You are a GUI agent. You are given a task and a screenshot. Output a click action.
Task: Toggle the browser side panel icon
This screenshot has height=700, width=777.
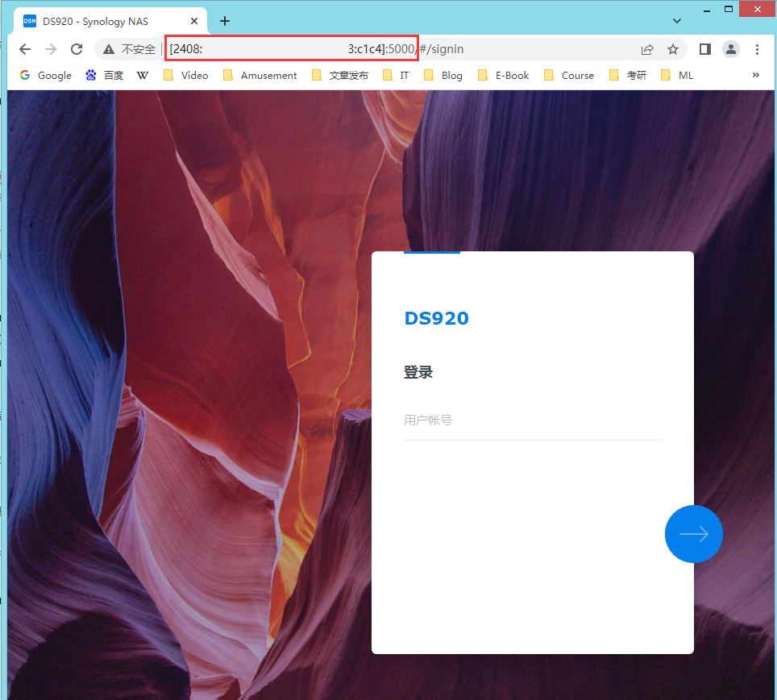704,49
